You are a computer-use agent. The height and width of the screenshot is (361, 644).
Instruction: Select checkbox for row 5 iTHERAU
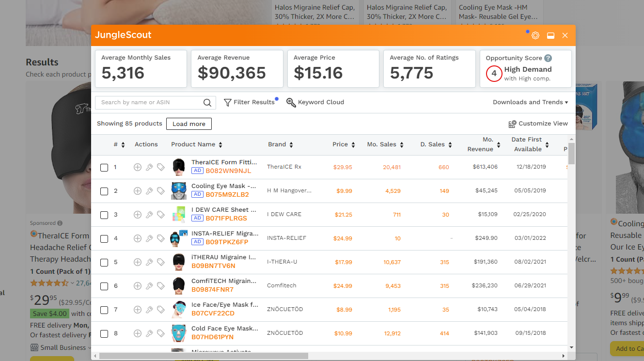click(104, 263)
